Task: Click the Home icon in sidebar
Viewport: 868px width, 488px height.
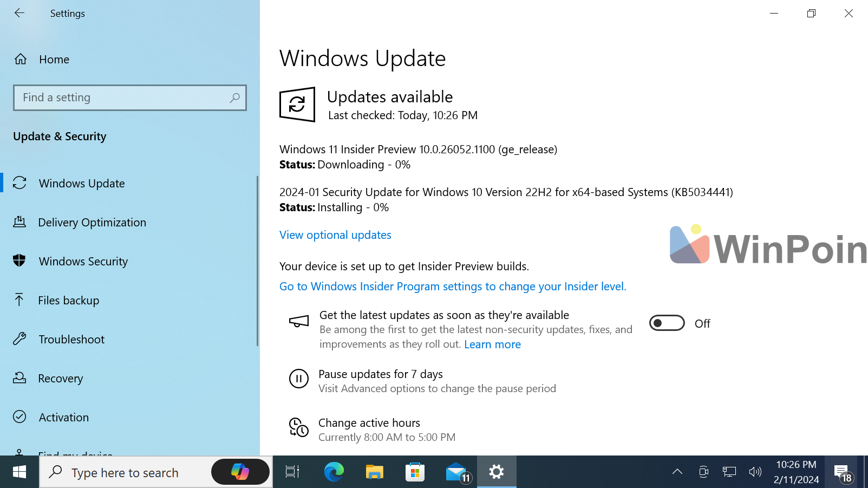Action: tap(21, 59)
